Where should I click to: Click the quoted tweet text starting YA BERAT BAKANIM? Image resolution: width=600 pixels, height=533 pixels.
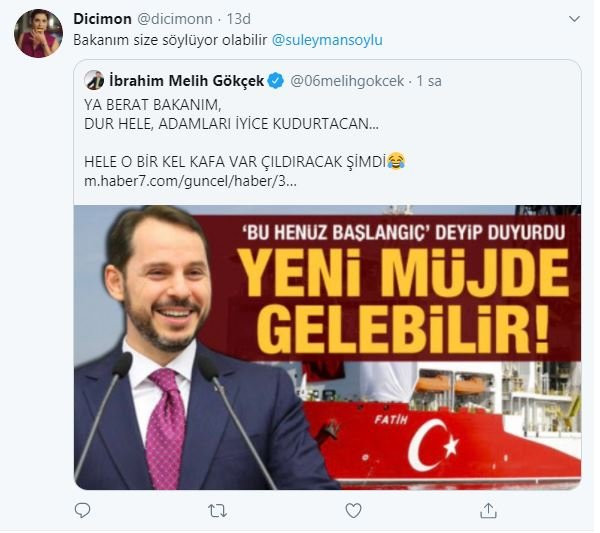pyautogui.click(x=245, y=133)
